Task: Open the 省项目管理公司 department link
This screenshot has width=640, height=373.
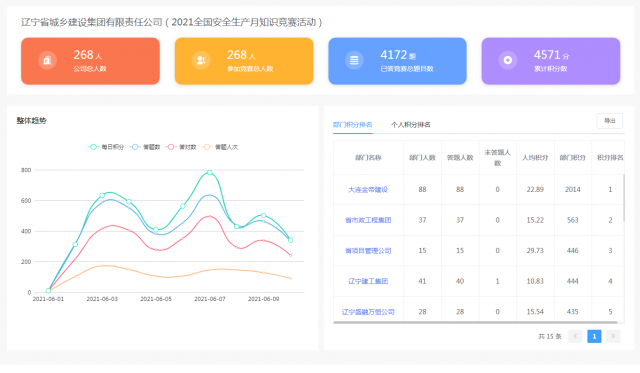Action: 368,251
